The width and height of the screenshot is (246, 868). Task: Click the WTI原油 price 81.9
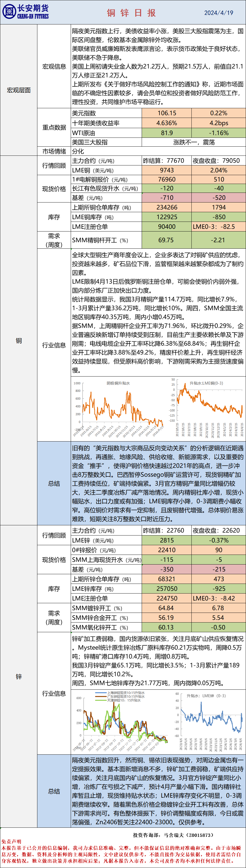tap(167, 133)
